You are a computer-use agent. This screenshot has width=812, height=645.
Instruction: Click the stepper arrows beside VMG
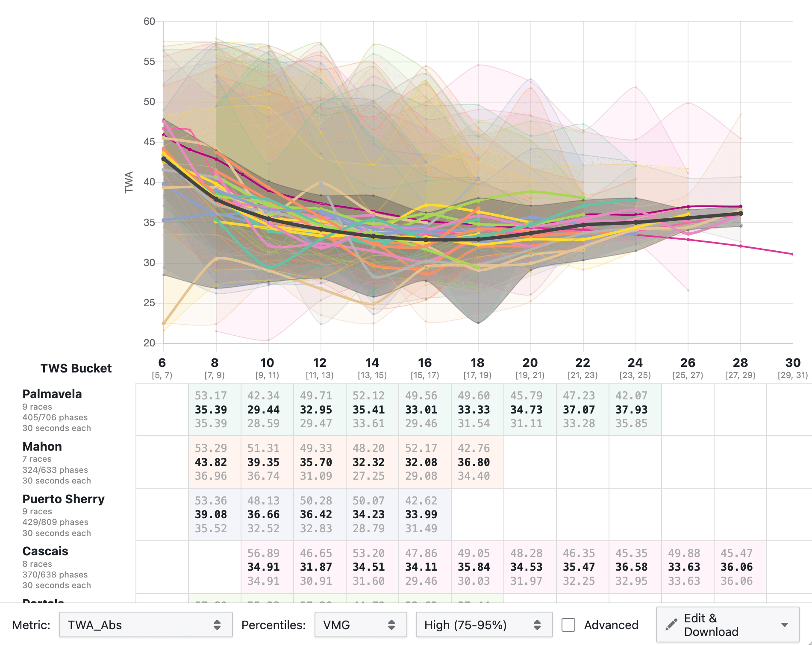(x=391, y=624)
